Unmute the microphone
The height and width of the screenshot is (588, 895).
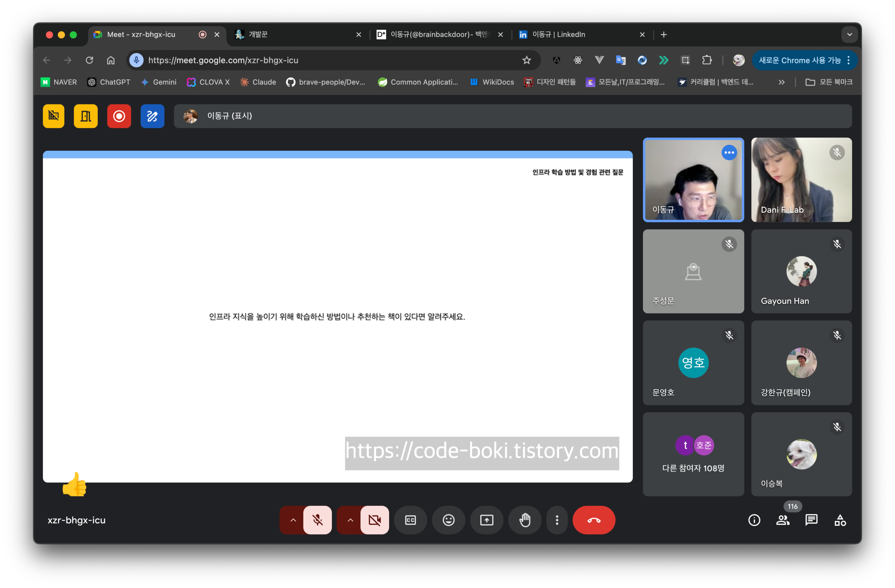point(317,520)
